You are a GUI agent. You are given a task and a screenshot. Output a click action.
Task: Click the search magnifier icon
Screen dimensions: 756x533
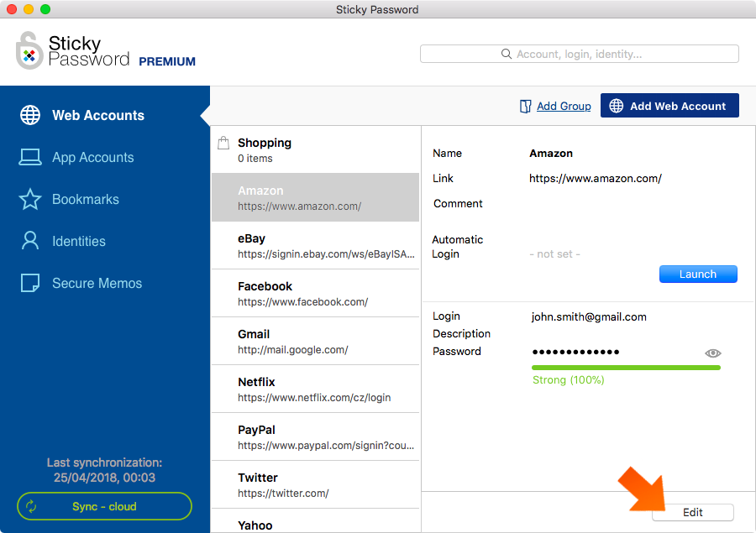[x=507, y=54]
